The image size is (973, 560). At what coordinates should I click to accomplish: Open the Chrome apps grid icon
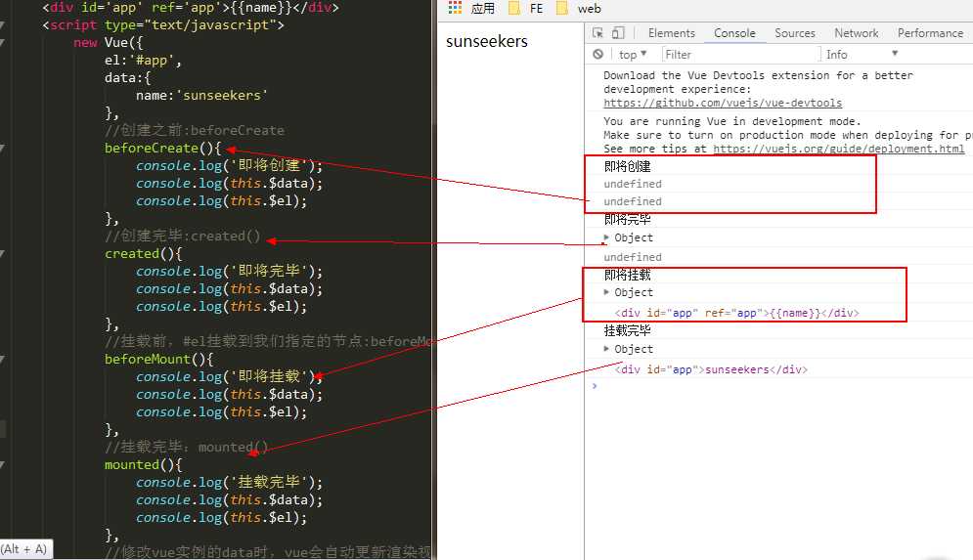(455, 8)
